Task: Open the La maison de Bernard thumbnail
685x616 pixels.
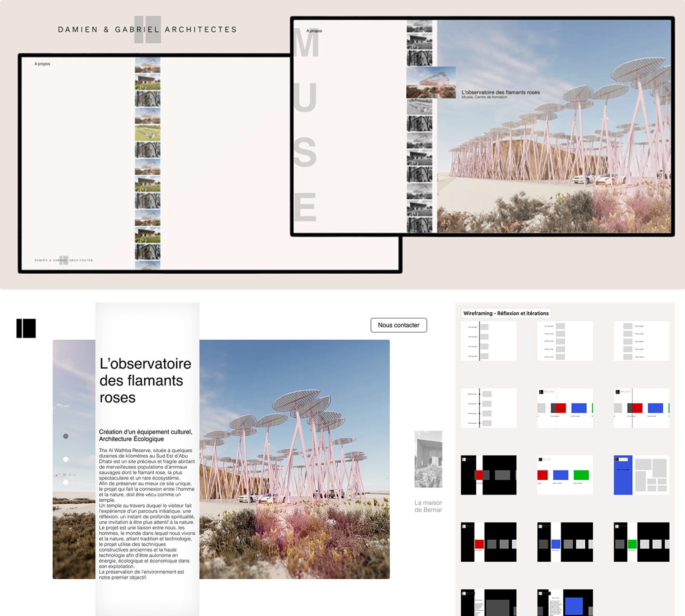Action: coord(428,459)
